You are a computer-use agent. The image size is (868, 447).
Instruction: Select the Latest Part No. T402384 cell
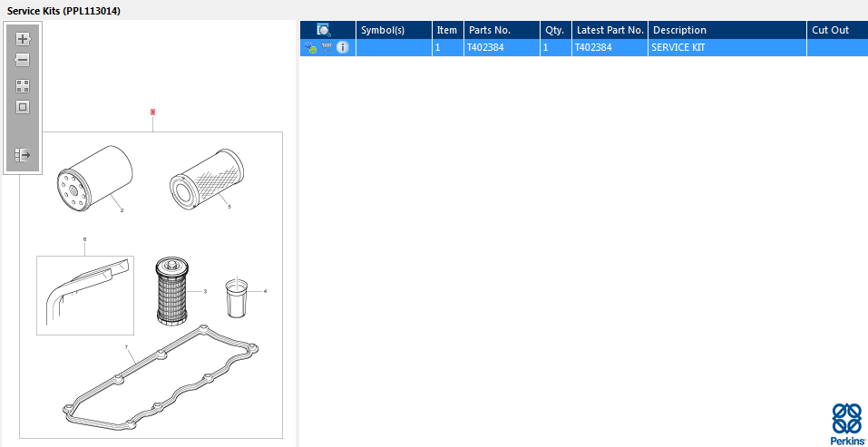(610, 47)
